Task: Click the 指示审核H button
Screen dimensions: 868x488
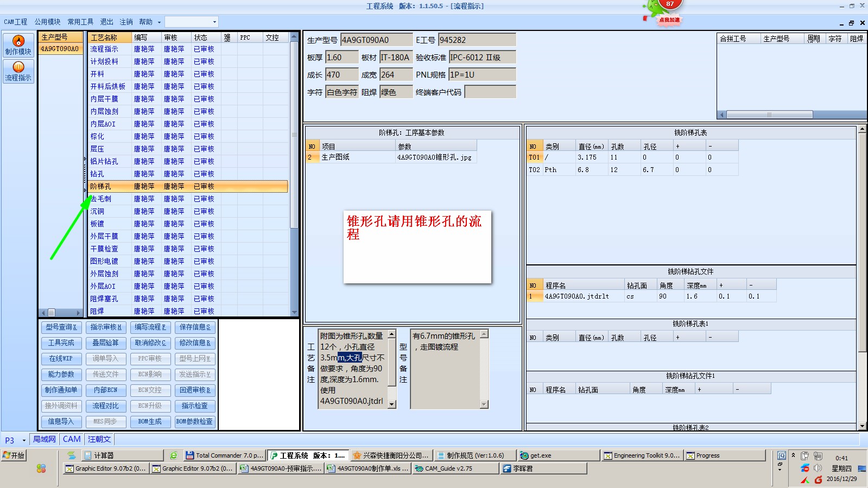Action: (x=106, y=327)
